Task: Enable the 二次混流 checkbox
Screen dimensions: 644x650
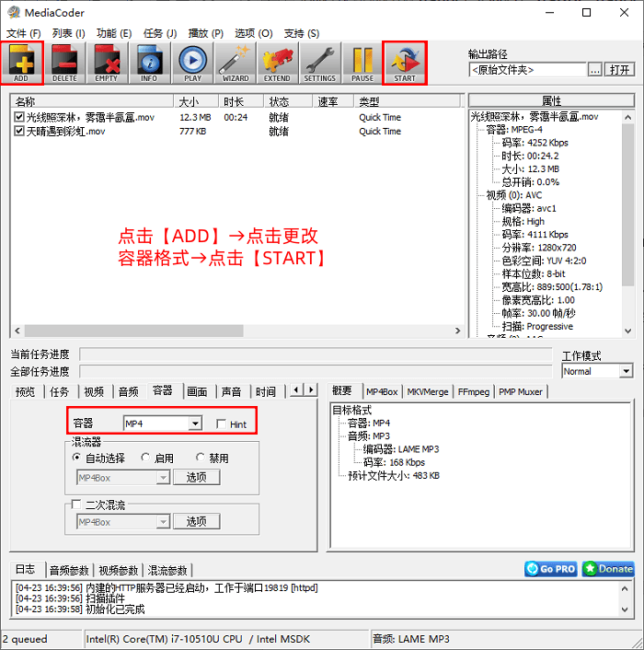Action: click(x=76, y=505)
